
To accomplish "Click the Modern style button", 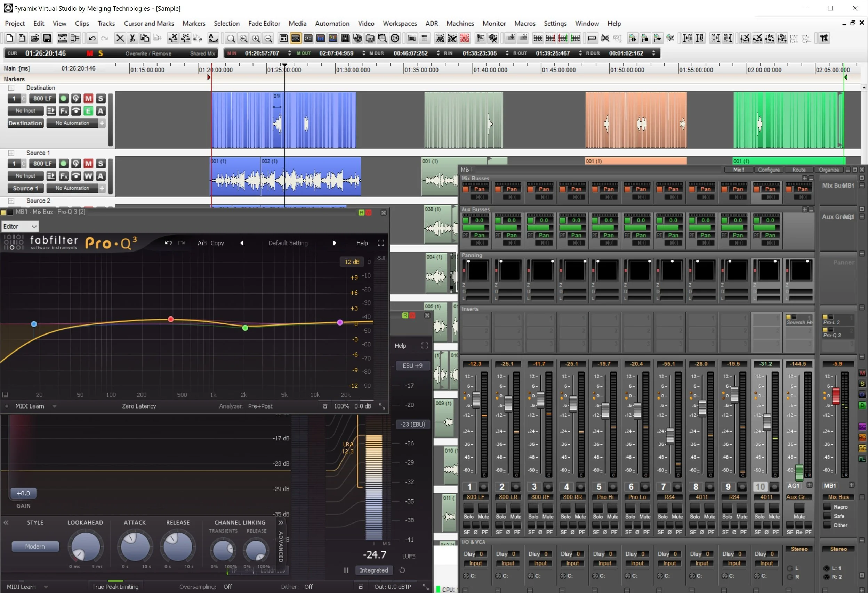I will (35, 546).
